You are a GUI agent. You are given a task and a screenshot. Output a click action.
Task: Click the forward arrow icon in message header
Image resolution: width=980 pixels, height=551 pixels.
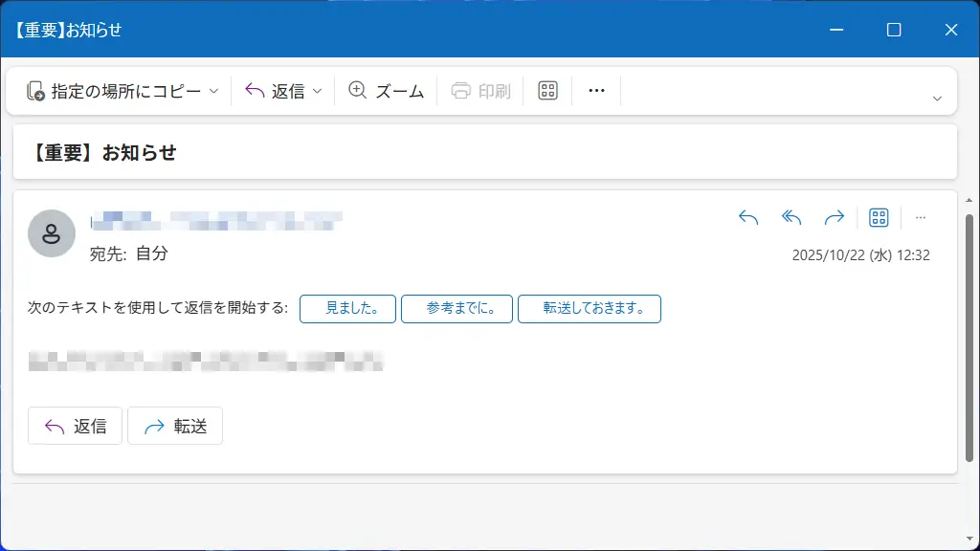pyautogui.click(x=835, y=218)
